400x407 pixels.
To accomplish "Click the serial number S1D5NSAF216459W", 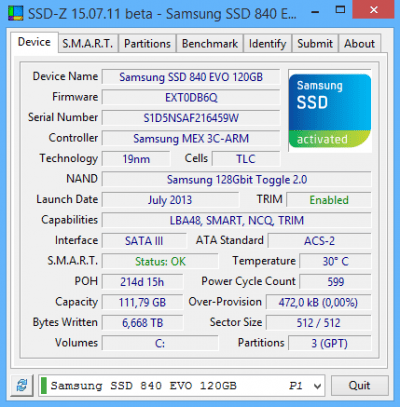I will click(x=191, y=118).
